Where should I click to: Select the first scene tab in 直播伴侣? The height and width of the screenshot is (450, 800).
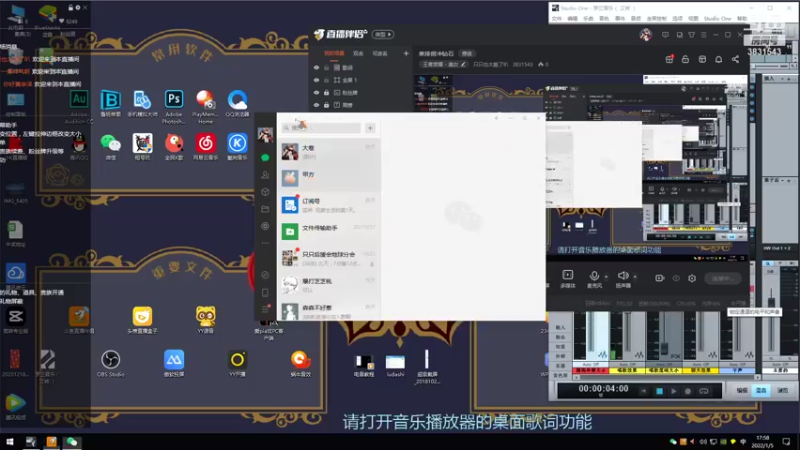pyautogui.click(x=334, y=53)
